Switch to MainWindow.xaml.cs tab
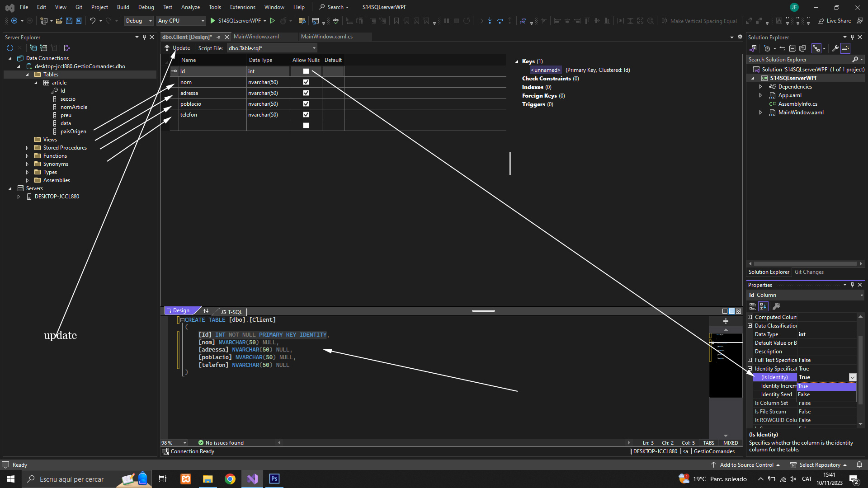Image resolution: width=868 pixels, height=488 pixels. tap(327, 37)
